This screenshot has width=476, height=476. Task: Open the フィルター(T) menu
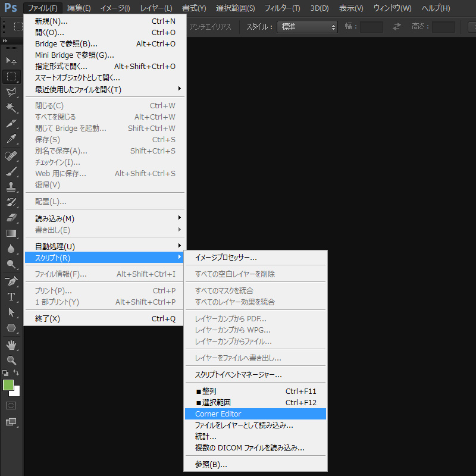[282, 8]
